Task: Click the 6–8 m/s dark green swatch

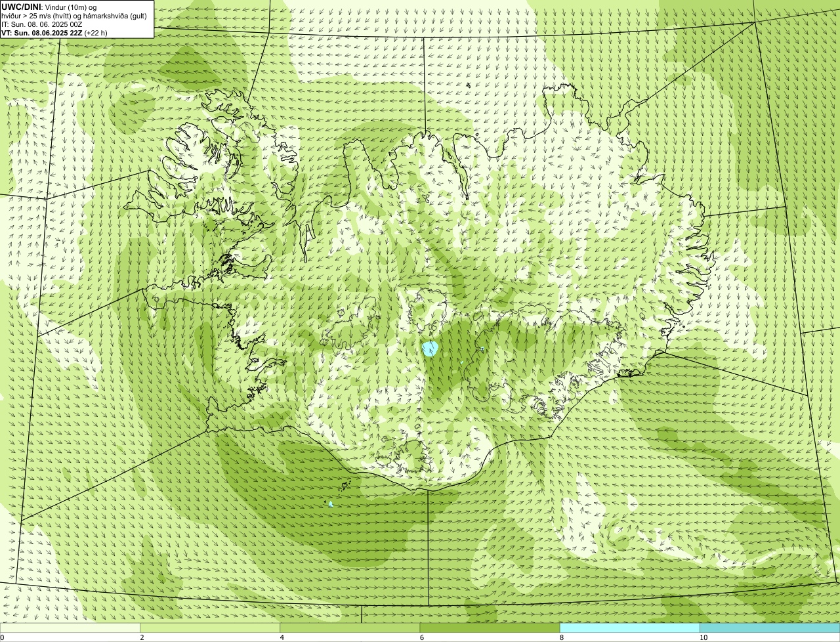Action: pyautogui.click(x=490, y=628)
